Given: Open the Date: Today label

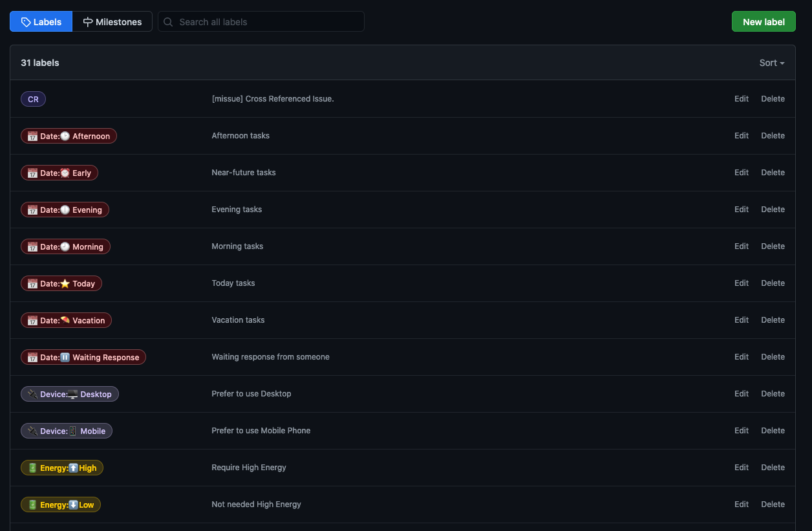Looking at the screenshot, I should (61, 283).
